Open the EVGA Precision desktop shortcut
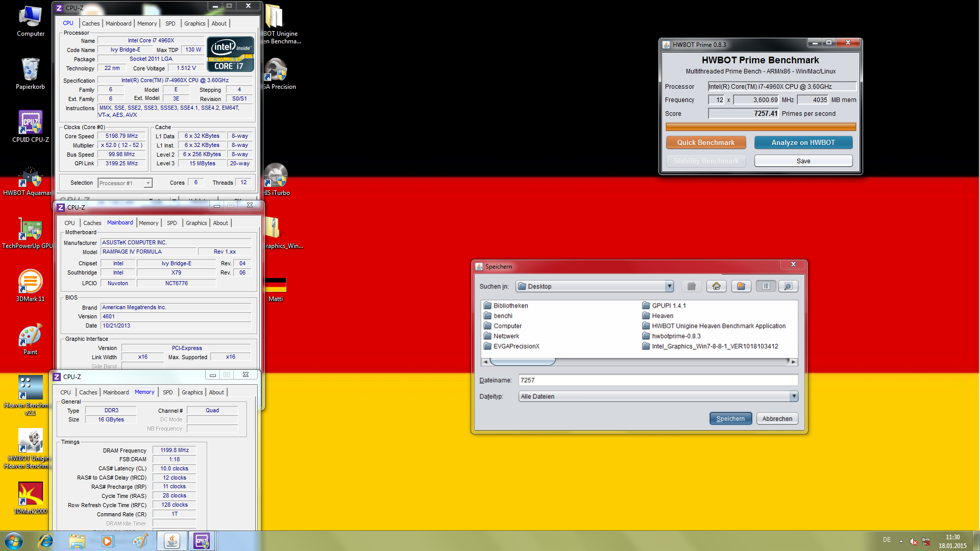The height and width of the screenshot is (551, 980). pos(279,74)
